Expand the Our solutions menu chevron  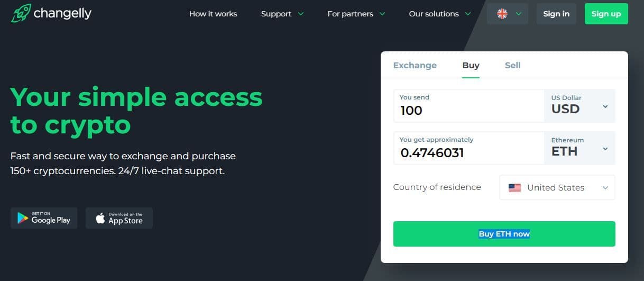pos(467,14)
